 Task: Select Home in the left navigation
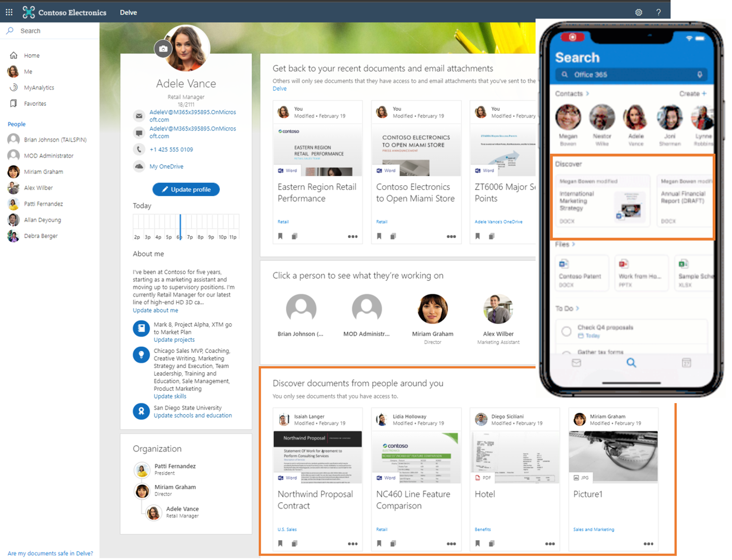(32, 56)
